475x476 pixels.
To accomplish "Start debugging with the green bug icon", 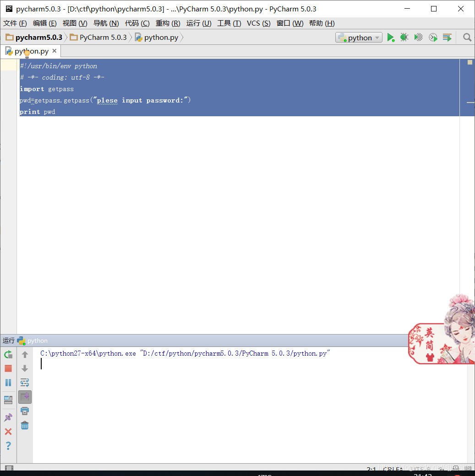I will [404, 38].
